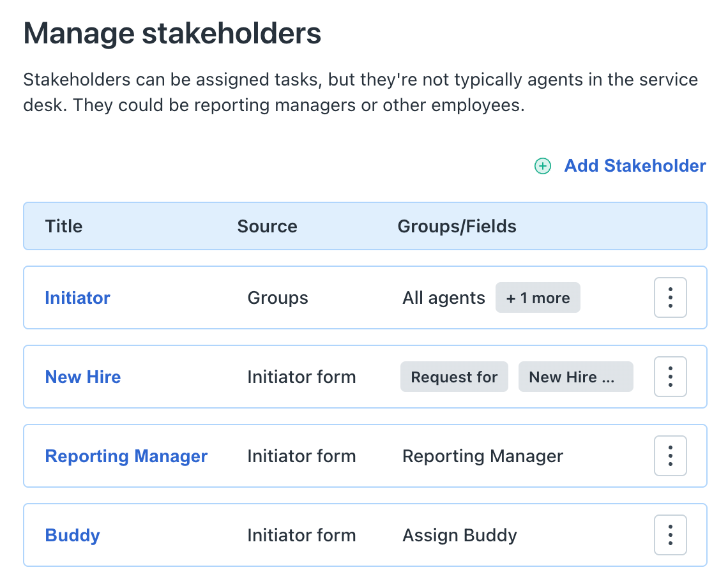Click "Groups" source in the Initiator row
This screenshot has height=586, width=728.
278,298
